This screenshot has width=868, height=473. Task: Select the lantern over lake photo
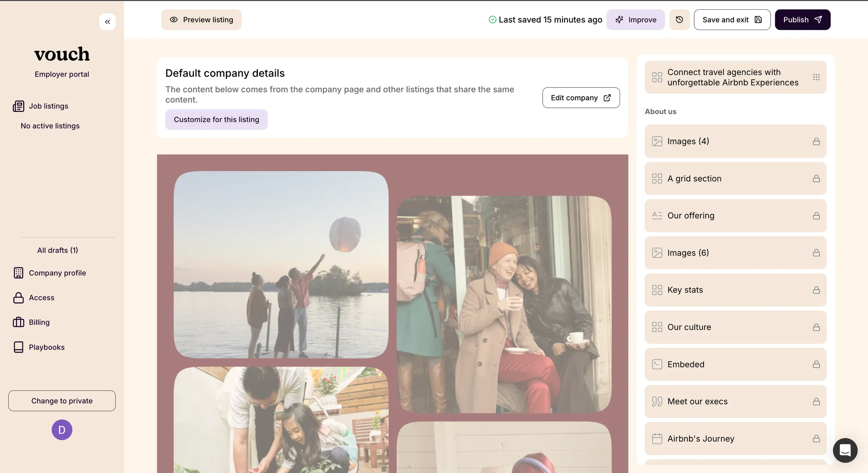coord(281,265)
